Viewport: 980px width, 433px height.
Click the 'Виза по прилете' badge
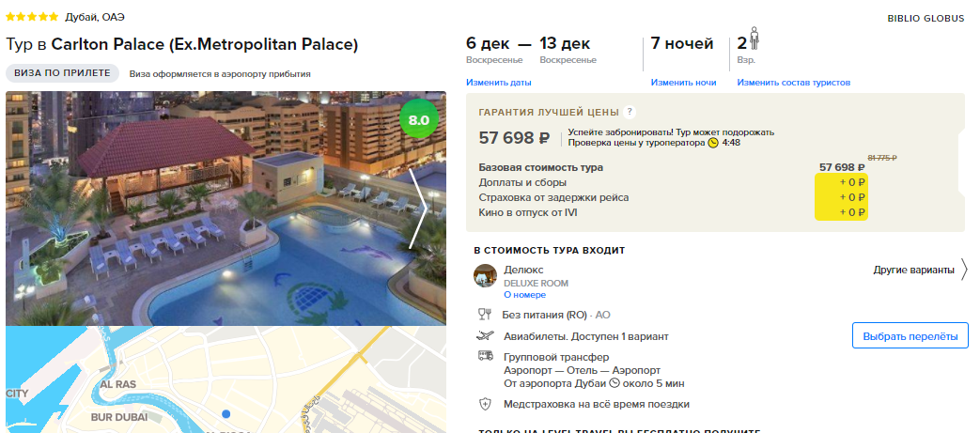click(x=63, y=73)
